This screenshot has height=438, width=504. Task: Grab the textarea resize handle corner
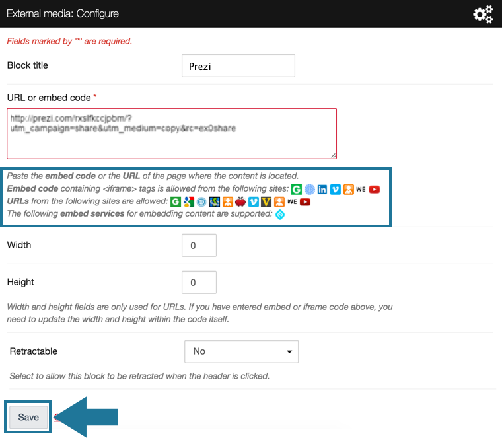pos(333,155)
